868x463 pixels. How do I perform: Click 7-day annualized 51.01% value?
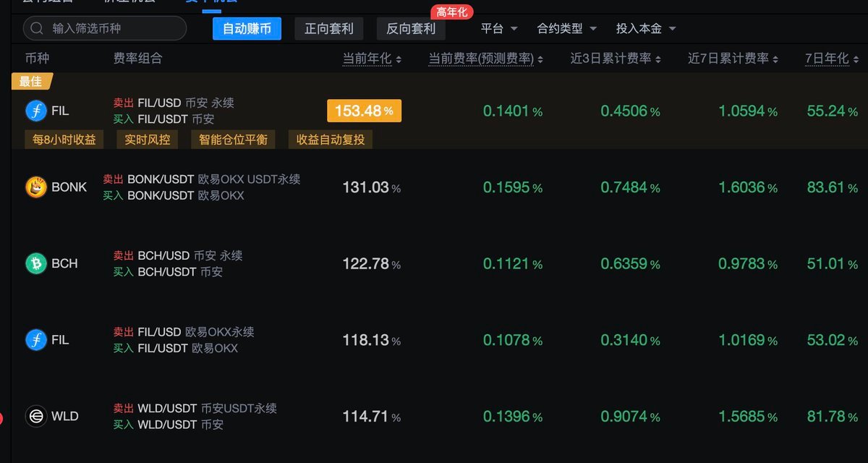[x=833, y=264]
